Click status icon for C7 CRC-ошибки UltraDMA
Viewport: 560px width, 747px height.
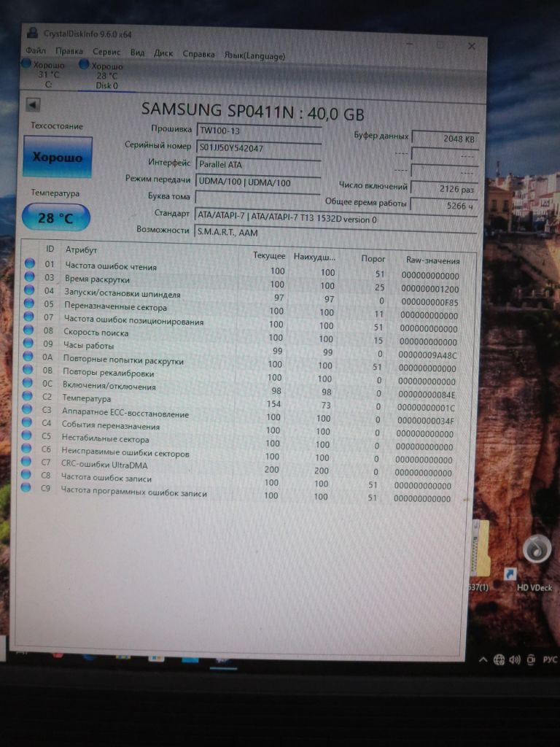point(26,462)
